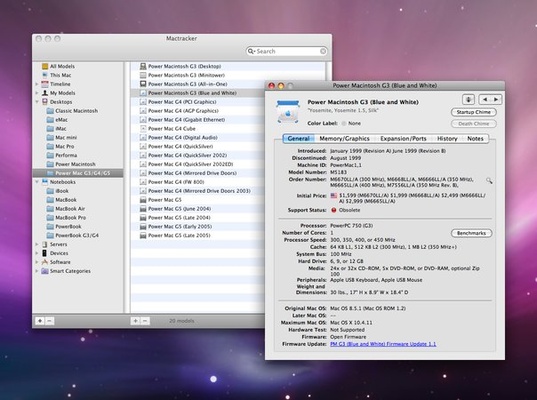Open the Benchmarks button

point(471,233)
